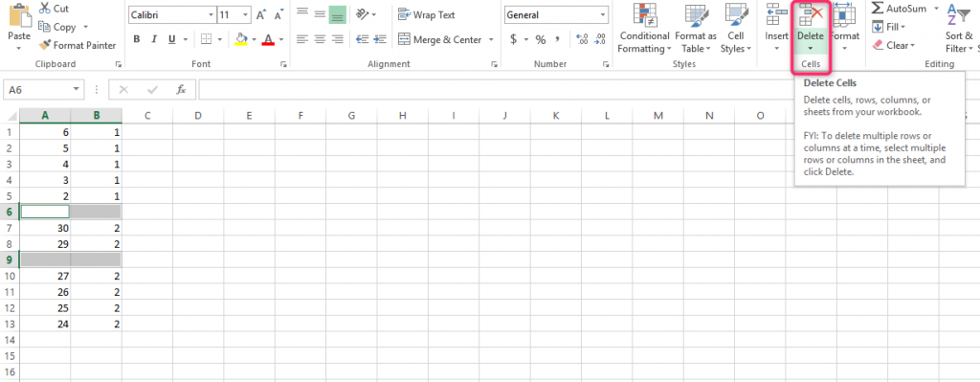Activate the Format Painter brush

click(44, 45)
